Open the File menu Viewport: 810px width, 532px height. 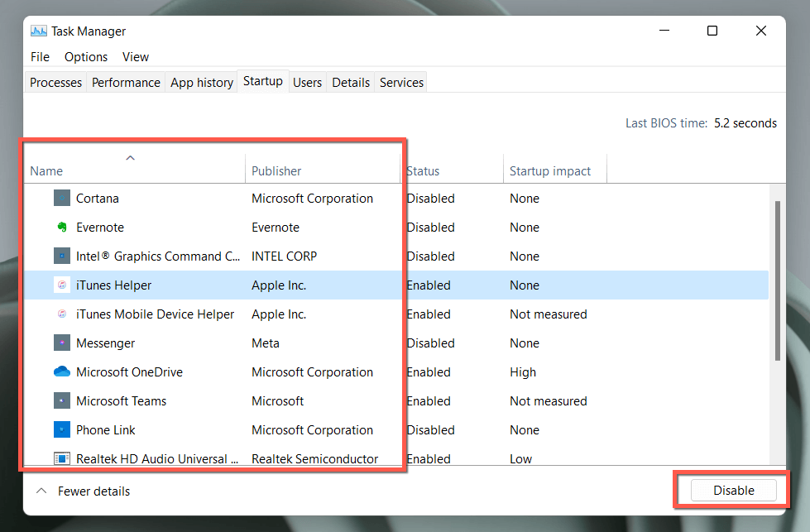pyautogui.click(x=40, y=57)
